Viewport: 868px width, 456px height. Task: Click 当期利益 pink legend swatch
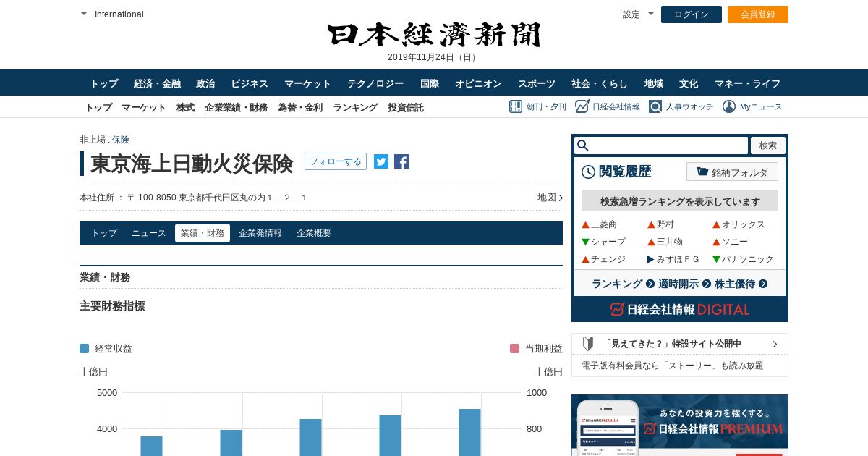(515, 348)
